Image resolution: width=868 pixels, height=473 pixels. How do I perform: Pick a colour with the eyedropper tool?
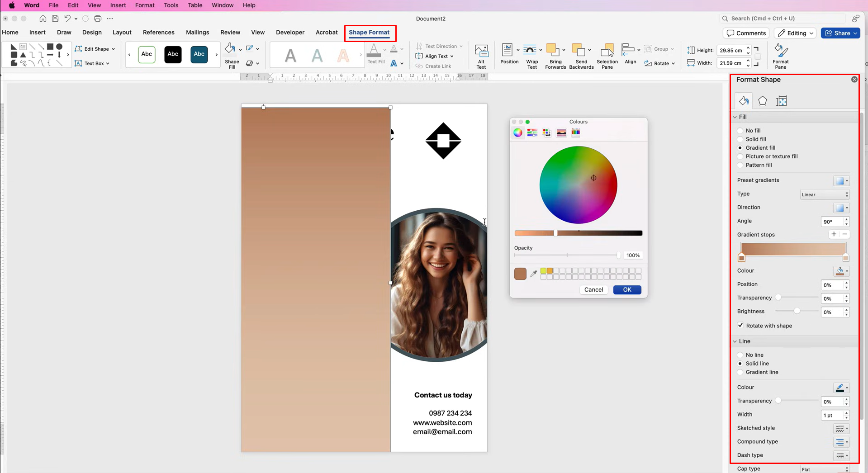[x=534, y=274]
